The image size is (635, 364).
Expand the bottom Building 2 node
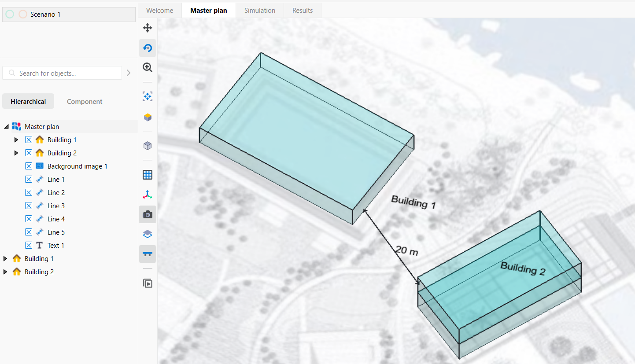tap(5, 272)
